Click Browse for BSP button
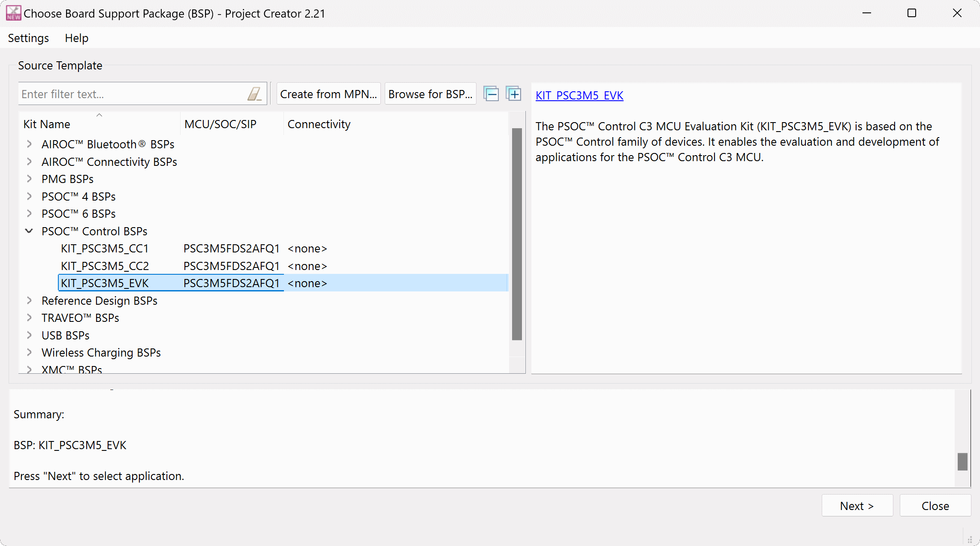This screenshot has width=980, height=546. [x=430, y=94]
